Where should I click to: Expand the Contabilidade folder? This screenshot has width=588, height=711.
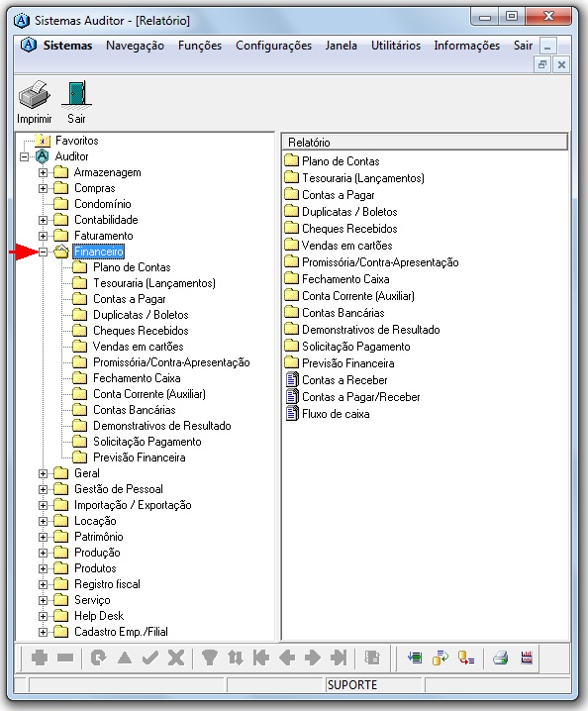click(x=44, y=220)
